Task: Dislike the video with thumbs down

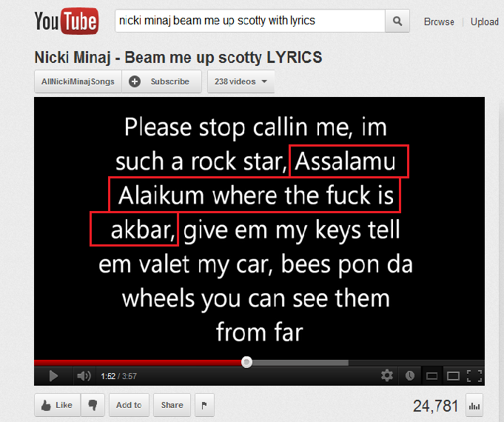Action: (93, 405)
